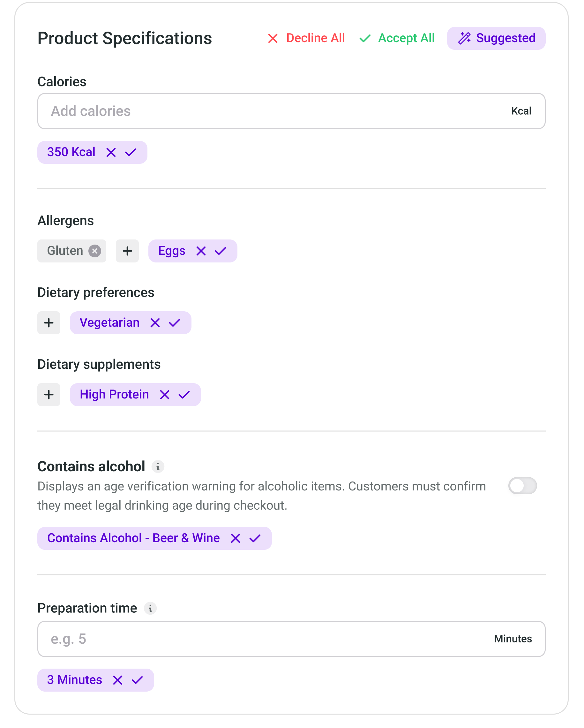Add a dietary preference with plus button

point(49,323)
